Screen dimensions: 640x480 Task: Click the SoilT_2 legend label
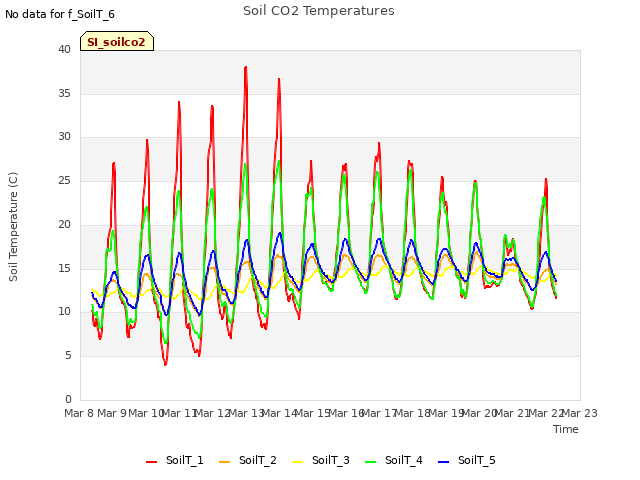pos(258,460)
